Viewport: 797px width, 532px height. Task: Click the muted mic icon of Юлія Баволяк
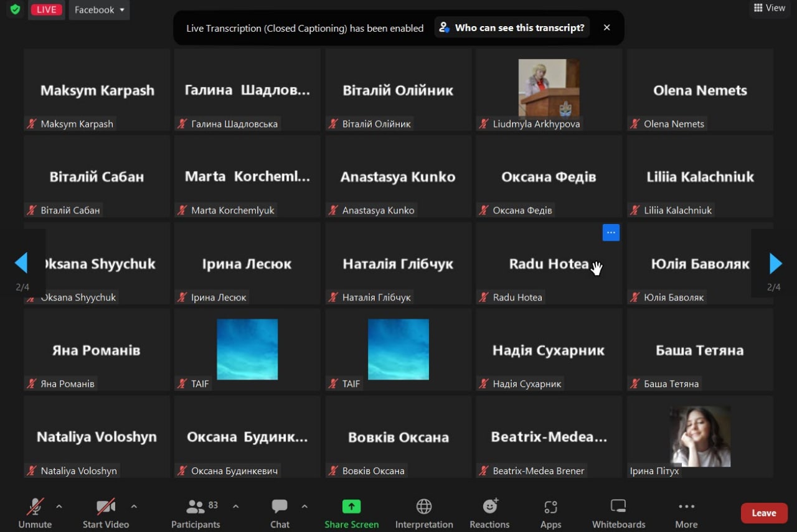tap(635, 297)
